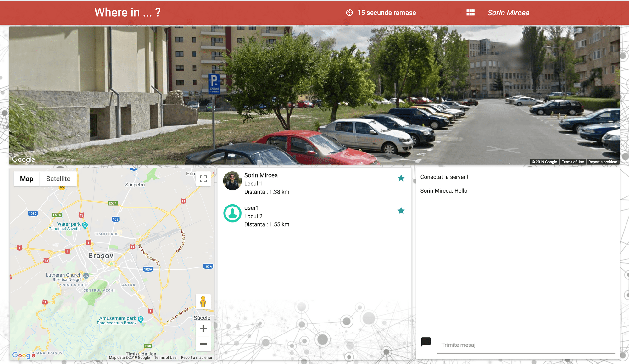629x364 pixels.
Task: Click Report a problem link
Action: pyautogui.click(x=603, y=162)
